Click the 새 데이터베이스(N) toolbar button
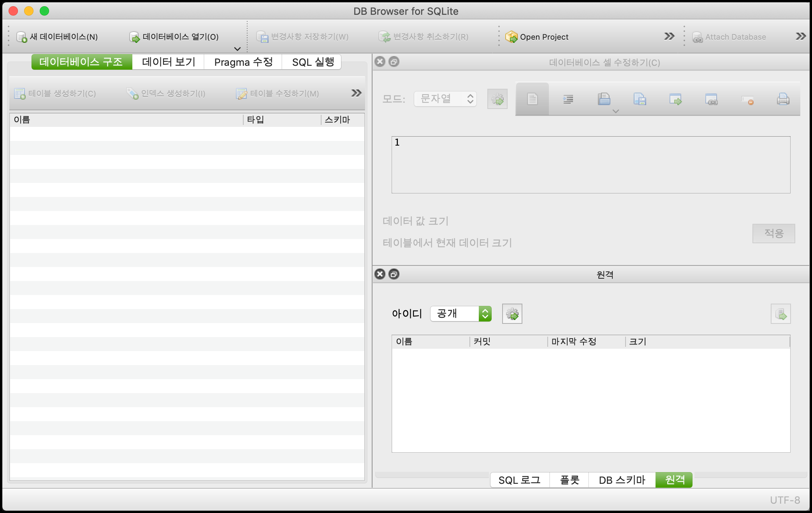Image resolution: width=812 pixels, height=513 pixels. pyautogui.click(x=58, y=37)
